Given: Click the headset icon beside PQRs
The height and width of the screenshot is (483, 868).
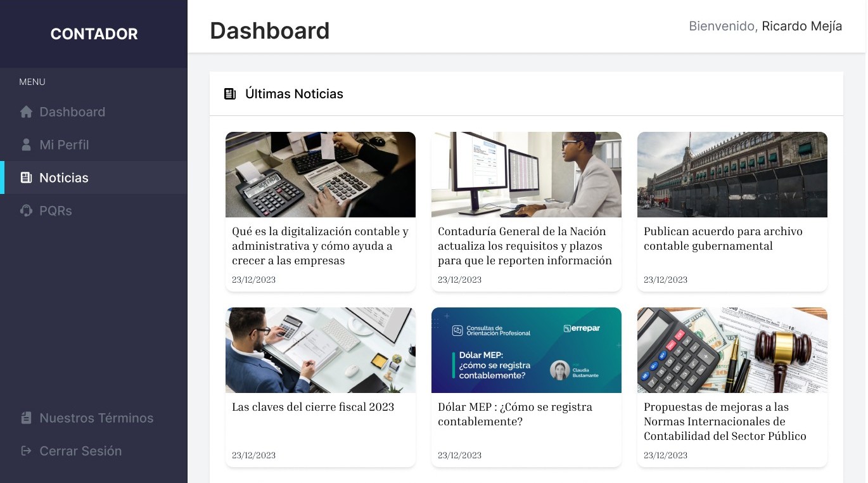Looking at the screenshot, I should pos(26,210).
